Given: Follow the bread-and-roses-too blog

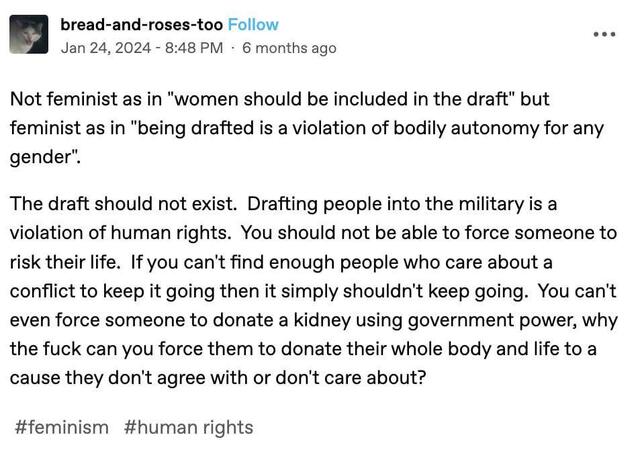Looking at the screenshot, I should click(x=253, y=24).
